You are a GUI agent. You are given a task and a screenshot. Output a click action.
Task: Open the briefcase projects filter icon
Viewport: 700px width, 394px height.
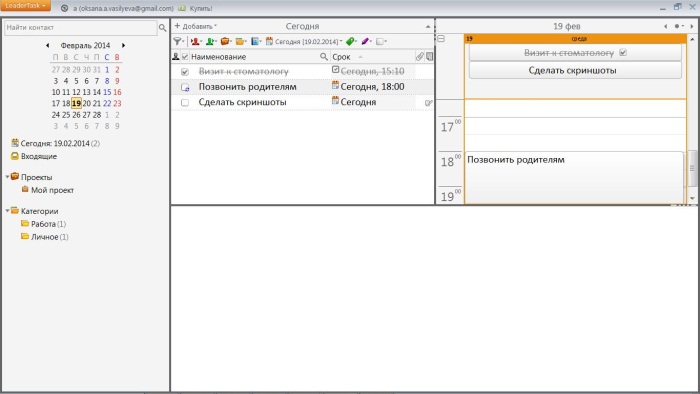[225, 41]
